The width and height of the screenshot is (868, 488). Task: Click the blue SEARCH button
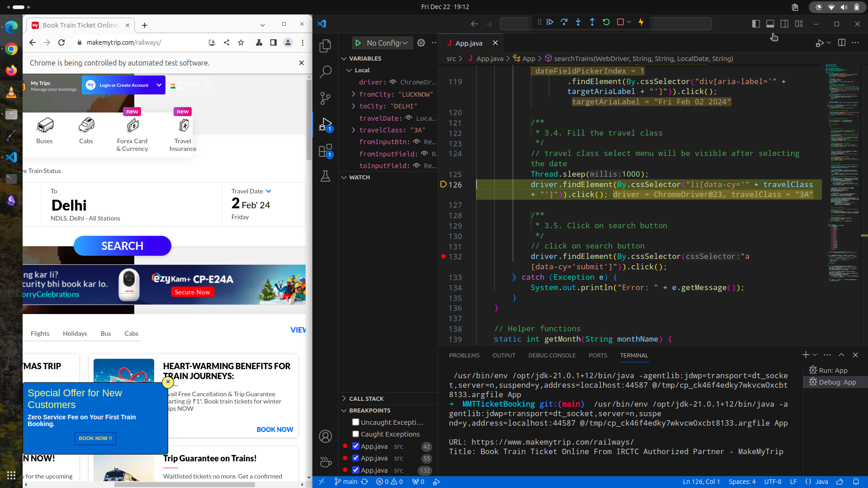[x=122, y=246]
